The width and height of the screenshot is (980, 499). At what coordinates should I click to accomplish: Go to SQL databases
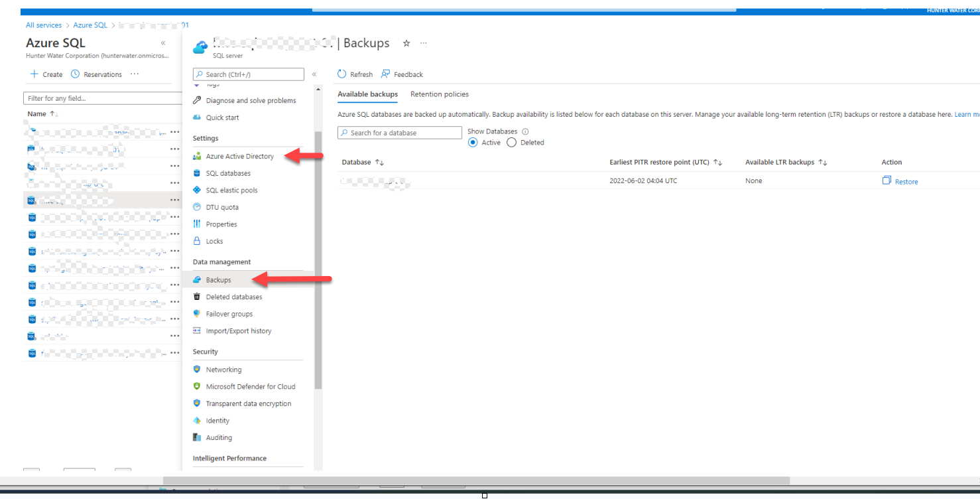(x=228, y=173)
